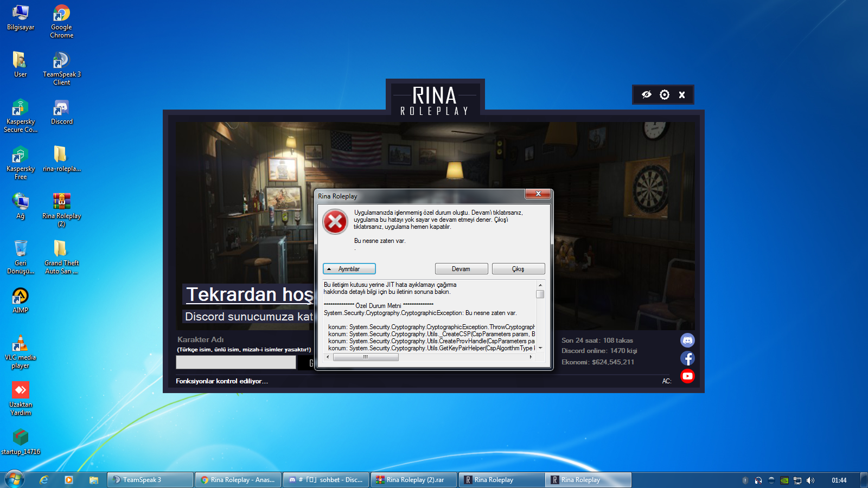Click the network tray icon
This screenshot has width=868, height=488.
coord(797,480)
